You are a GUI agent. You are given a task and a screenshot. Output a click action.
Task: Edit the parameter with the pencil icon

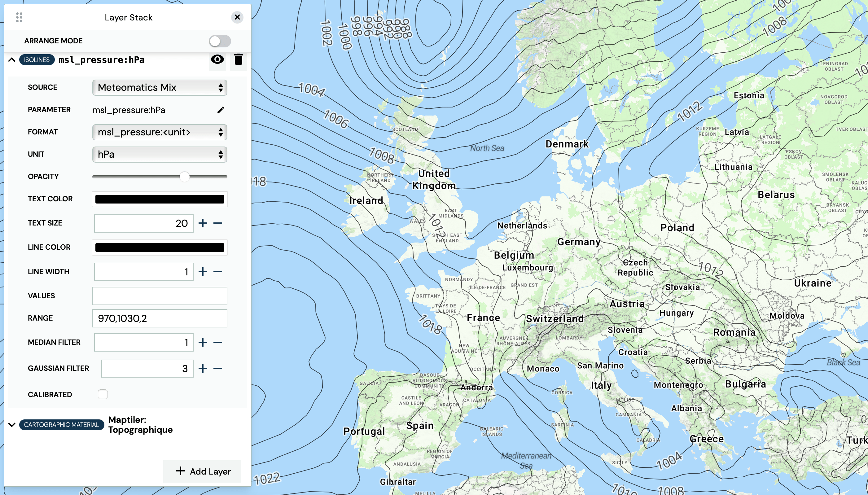tap(221, 110)
